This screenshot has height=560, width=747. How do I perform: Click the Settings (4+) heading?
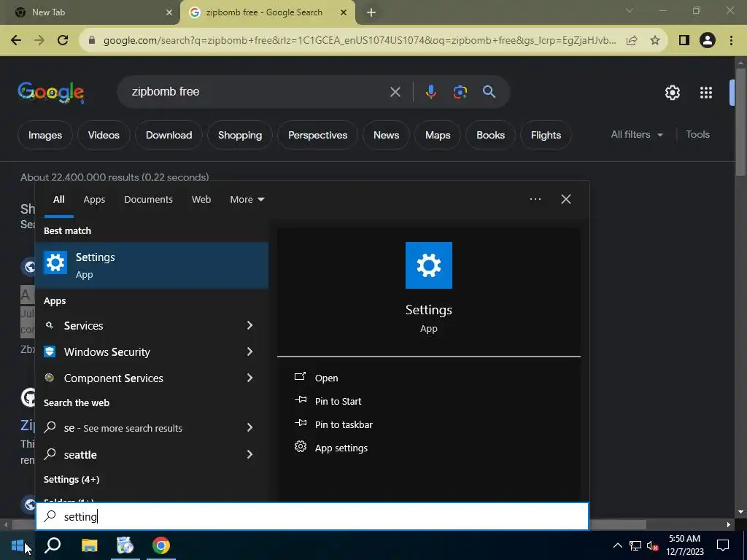pos(71,480)
